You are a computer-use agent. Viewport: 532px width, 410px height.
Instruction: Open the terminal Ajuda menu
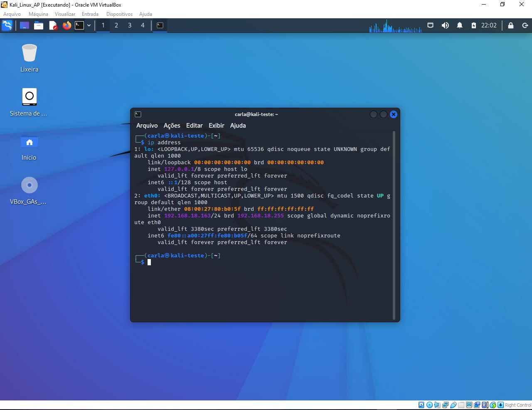[x=238, y=126]
